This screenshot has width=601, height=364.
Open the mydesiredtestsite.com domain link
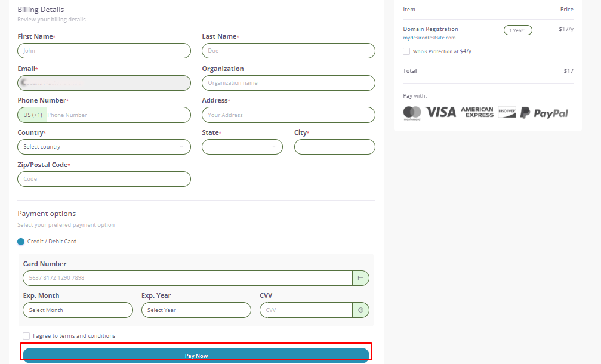click(429, 38)
